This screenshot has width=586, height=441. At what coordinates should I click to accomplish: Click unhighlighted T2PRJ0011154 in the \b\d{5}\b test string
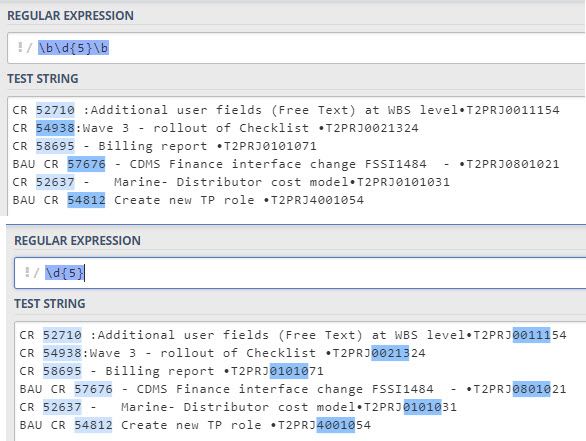[513, 110]
